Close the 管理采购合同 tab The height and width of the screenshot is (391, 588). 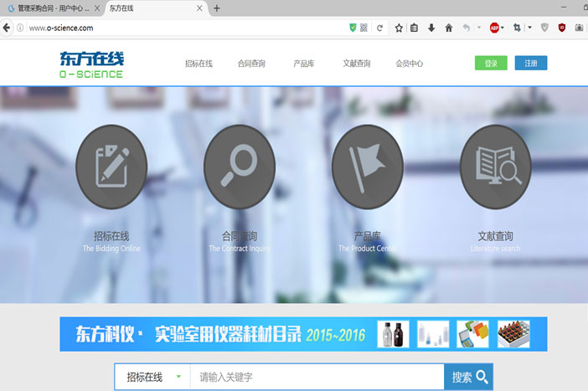pos(97,8)
